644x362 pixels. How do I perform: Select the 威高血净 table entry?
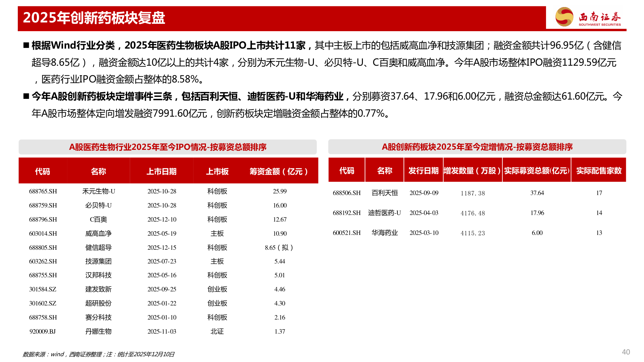point(98,234)
